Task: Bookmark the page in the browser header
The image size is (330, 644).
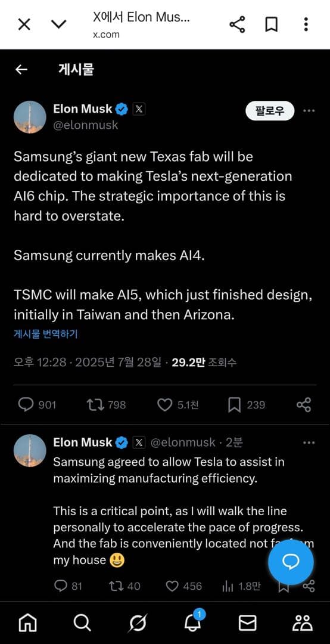Action: 271,24
